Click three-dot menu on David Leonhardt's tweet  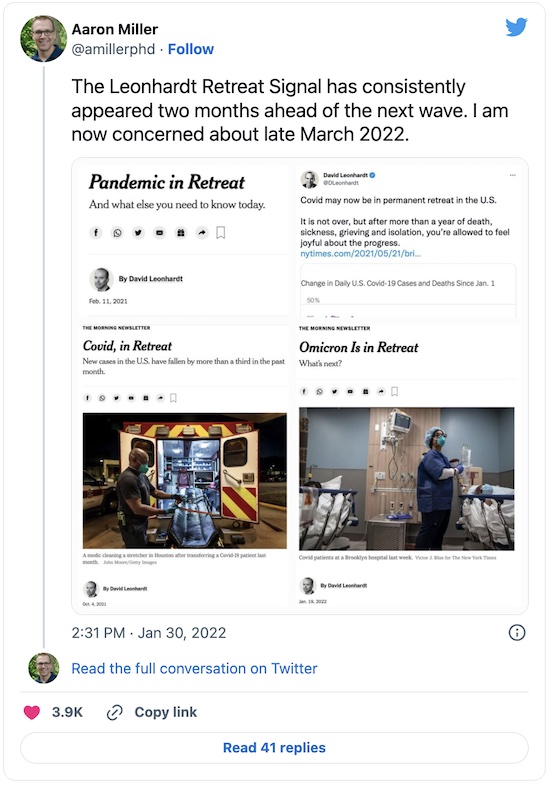point(512,175)
